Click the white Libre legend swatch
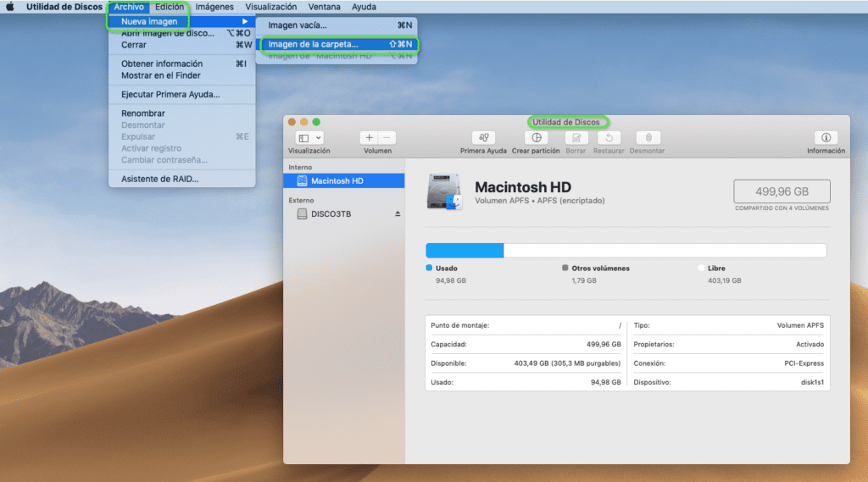 pyautogui.click(x=701, y=268)
